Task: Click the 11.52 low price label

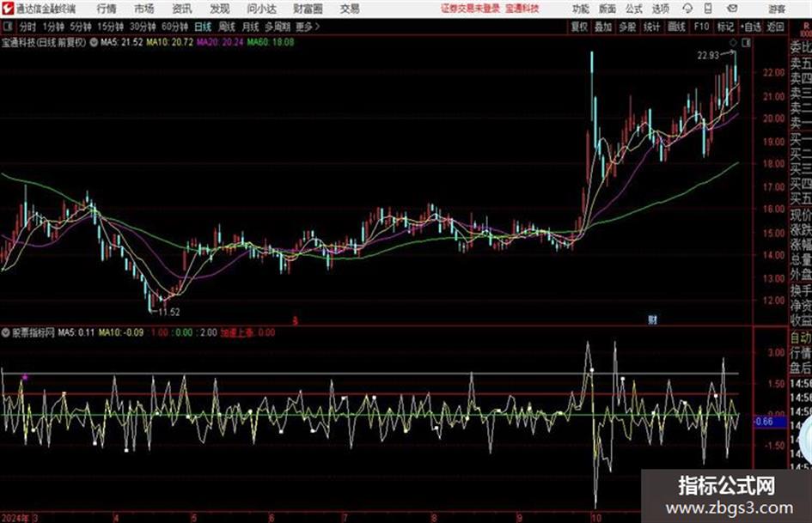Action: click(x=169, y=313)
